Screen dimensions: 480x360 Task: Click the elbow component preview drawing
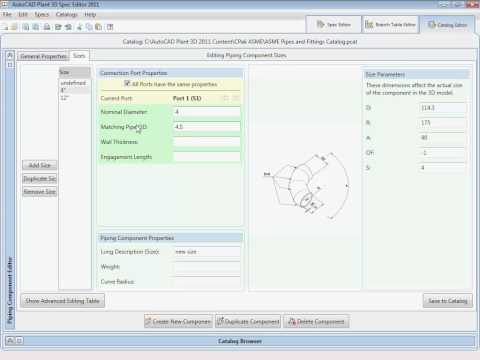click(307, 185)
